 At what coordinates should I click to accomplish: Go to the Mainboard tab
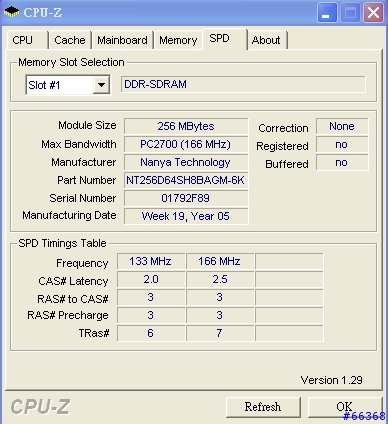(122, 40)
